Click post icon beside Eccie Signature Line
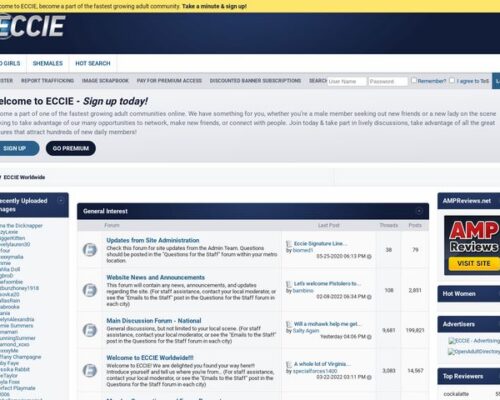The image size is (500, 400). 289,244
